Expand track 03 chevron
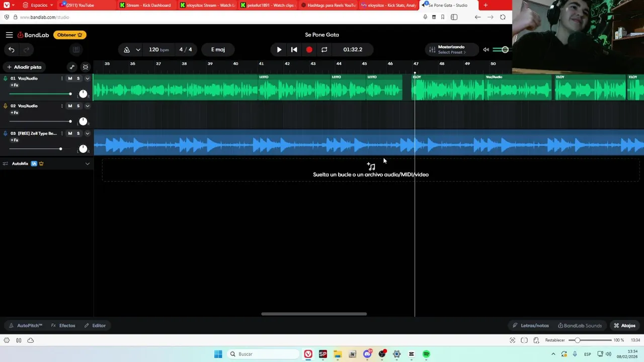The height and width of the screenshot is (362, 644). tap(87, 133)
